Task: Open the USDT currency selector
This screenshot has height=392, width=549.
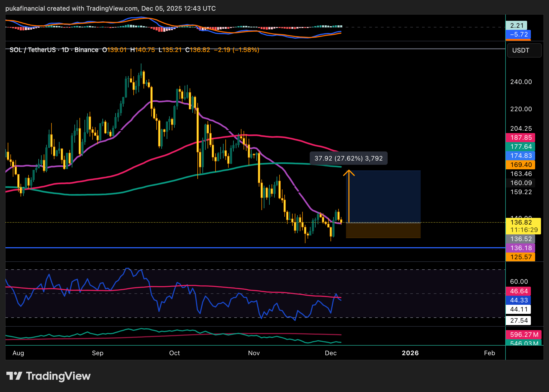Action: point(524,50)
